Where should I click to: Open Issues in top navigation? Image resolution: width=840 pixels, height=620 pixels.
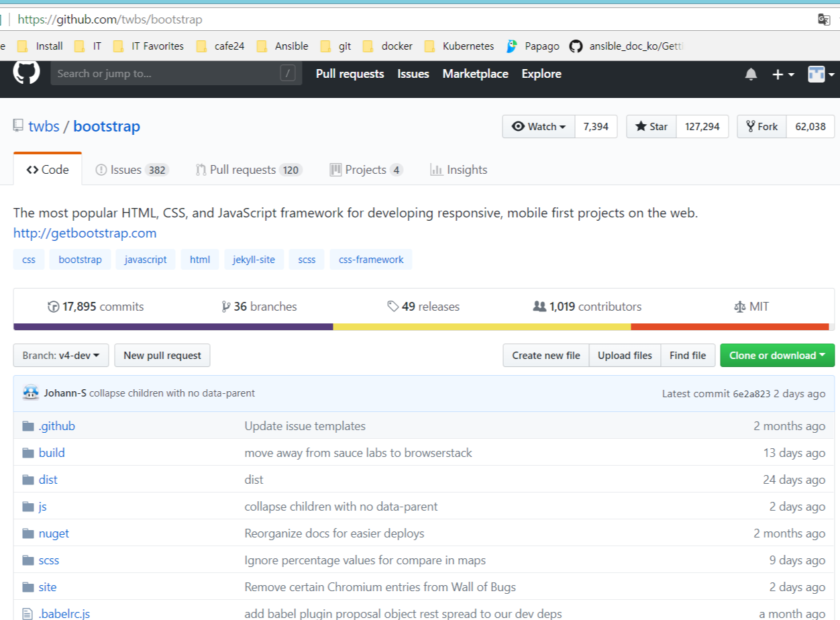pos(413,74)
